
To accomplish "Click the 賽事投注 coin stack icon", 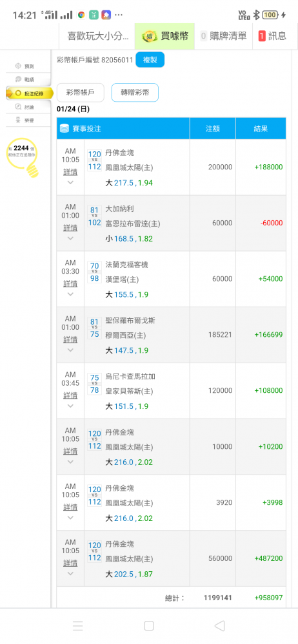I will pyautogui.click(x=65, y=129).
